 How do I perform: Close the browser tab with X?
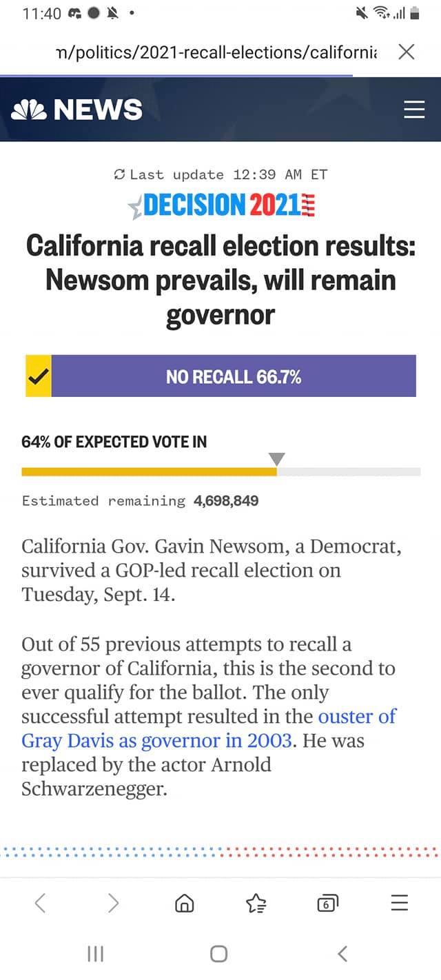(x=407, y=52)
